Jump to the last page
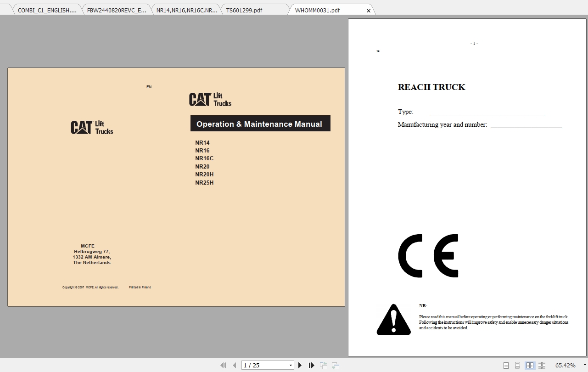588x372 pixels. coord(312,366)
